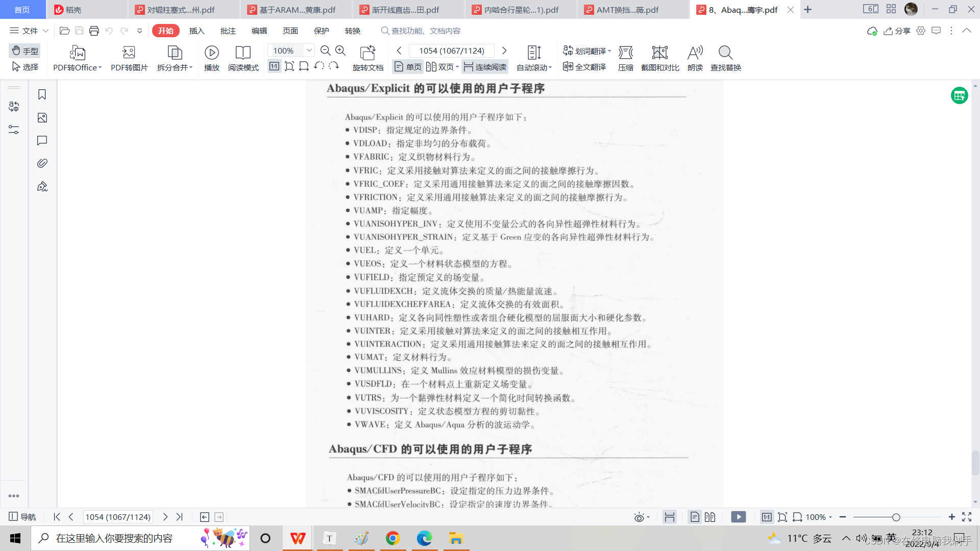Open the comments panel in sidebar

42,140
